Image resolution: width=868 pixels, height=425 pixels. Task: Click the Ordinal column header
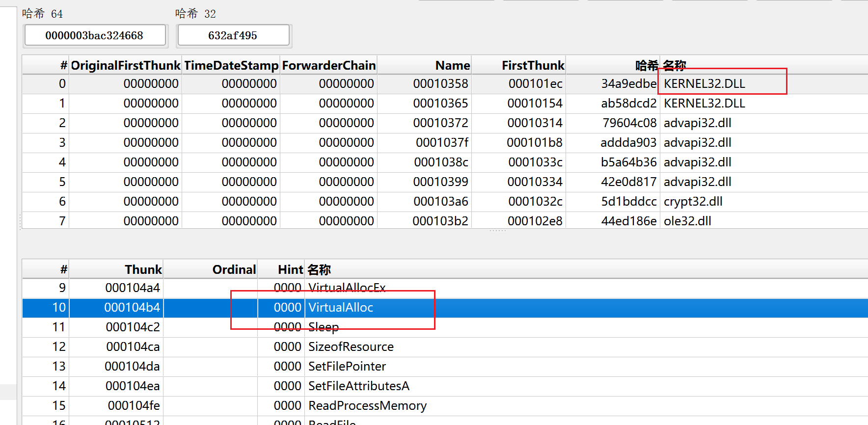coord(234,269)
